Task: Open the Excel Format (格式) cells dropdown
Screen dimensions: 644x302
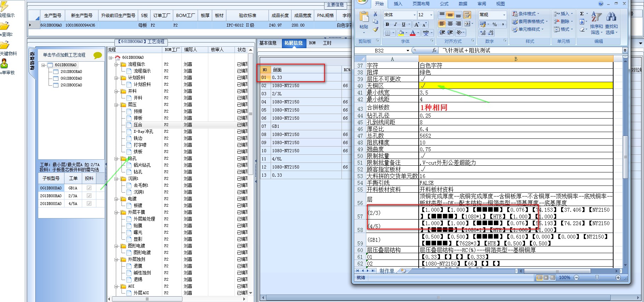Action: 563,29
